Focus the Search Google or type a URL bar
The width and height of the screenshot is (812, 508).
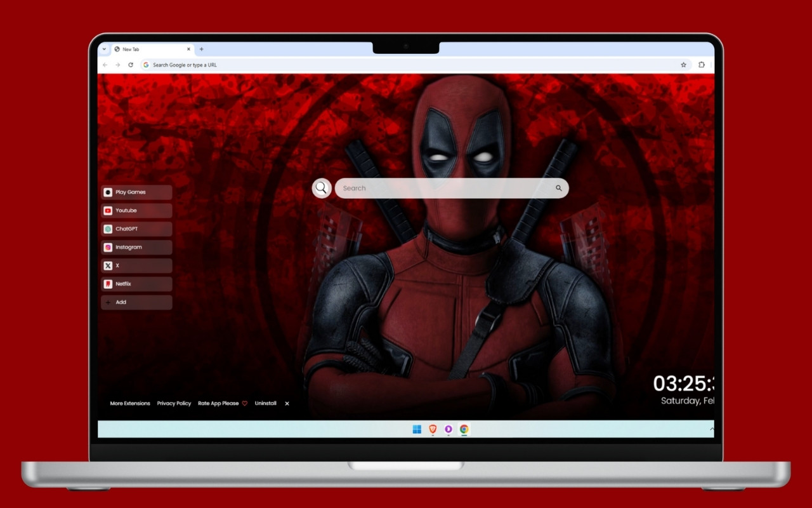click(x=415, y=65)
